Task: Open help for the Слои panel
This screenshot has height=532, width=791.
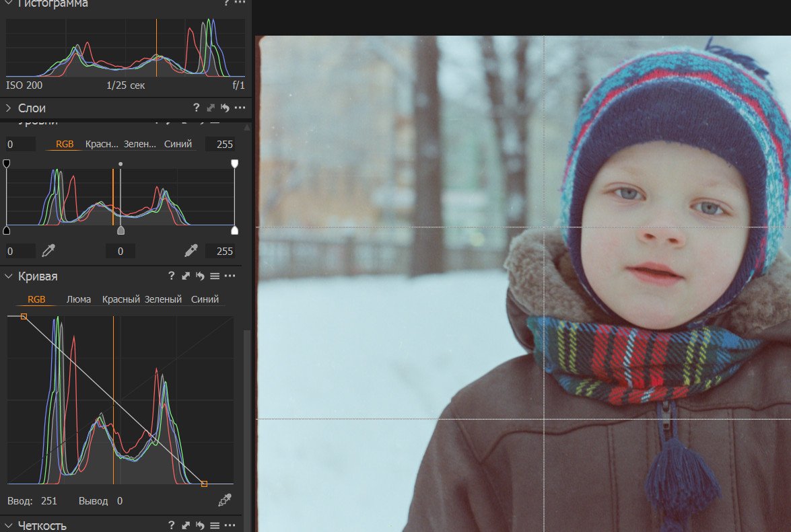Action: point(197,108)
